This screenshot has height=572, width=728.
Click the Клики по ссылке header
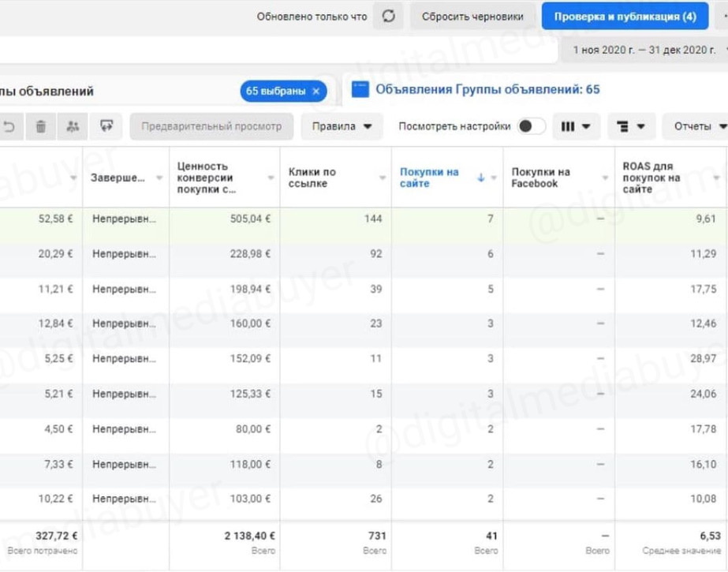[312, 178]
